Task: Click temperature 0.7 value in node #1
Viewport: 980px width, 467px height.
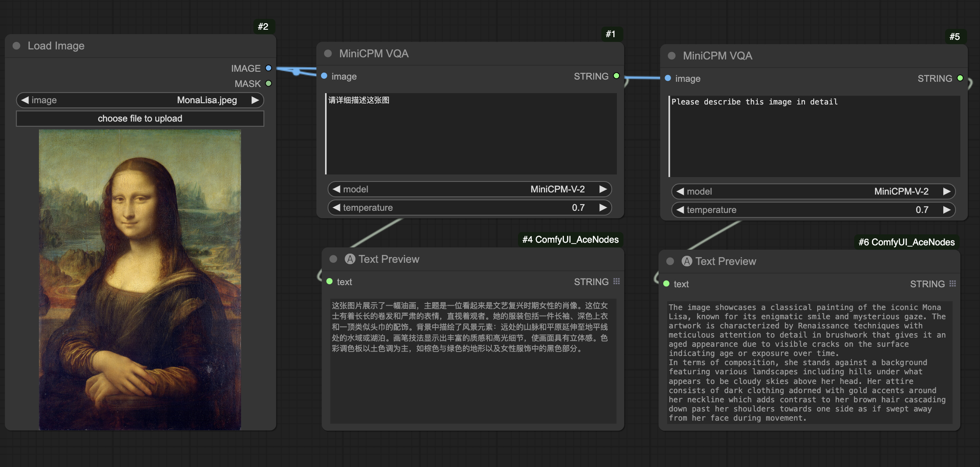Action: (578, 208)
